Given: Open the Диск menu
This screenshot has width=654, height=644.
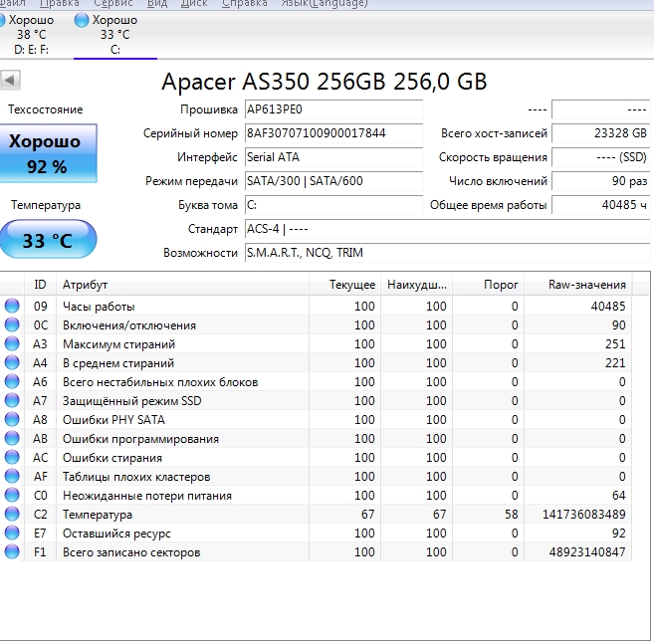Looking at the screenshot, I should tap(194, 4).
